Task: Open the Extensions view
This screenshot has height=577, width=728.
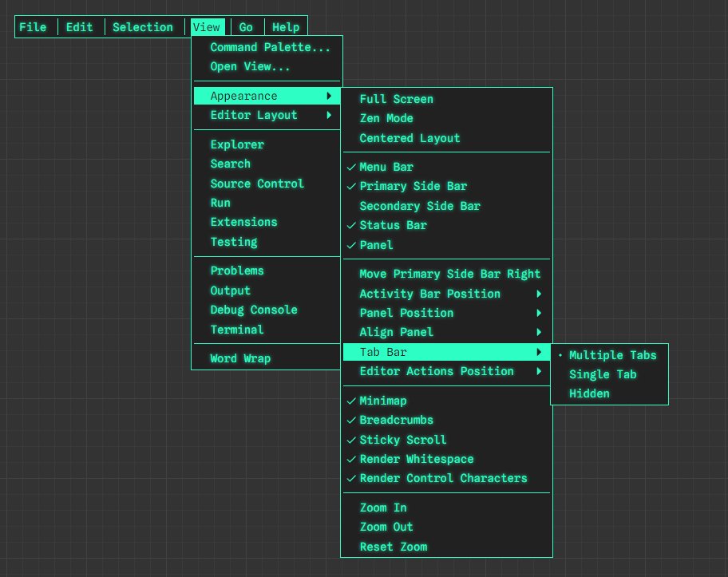Action: click(267, 223)
